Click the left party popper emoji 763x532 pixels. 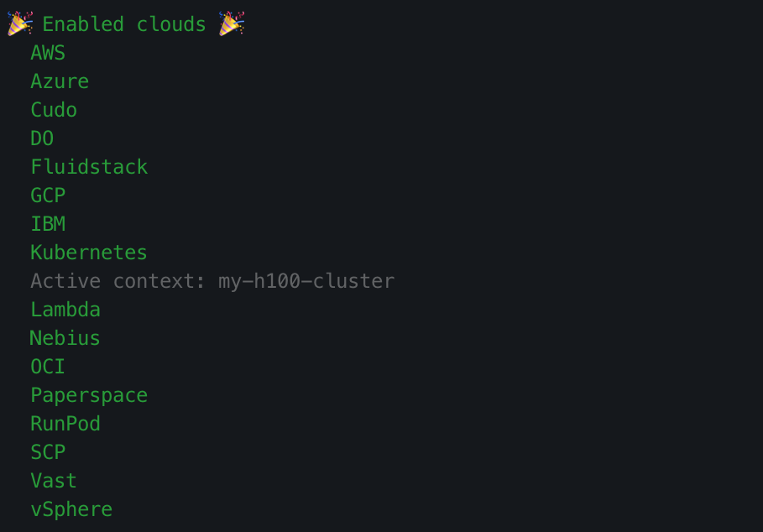tap(20, 23)
